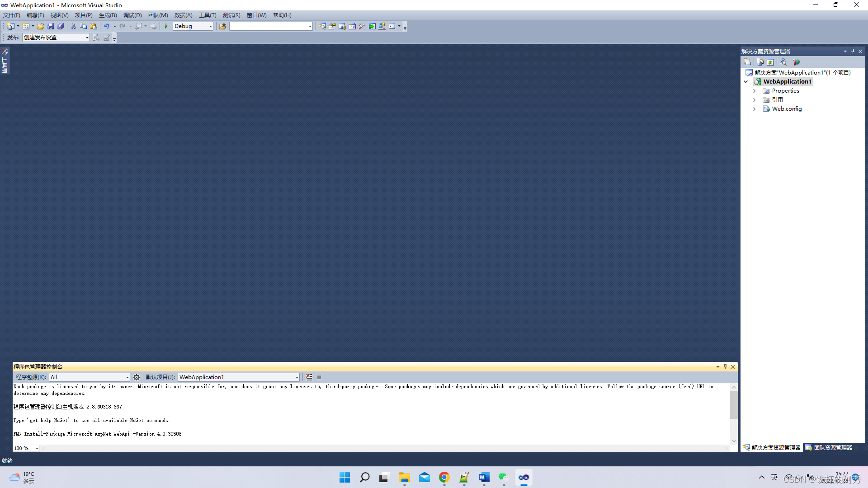Click the Save All toolbar icon
The width and height of the screenshot is (868, 488).
(x=61, y=26)
